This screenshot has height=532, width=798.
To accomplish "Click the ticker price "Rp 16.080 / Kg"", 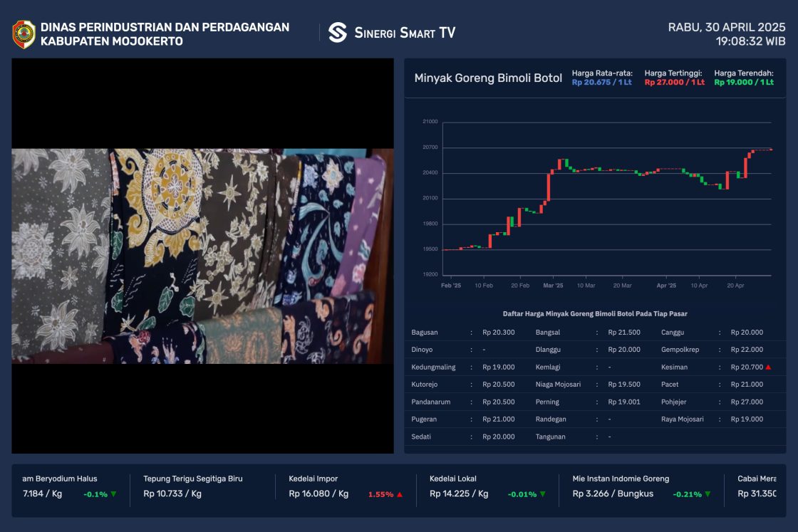I will click(x=318, y=494).
